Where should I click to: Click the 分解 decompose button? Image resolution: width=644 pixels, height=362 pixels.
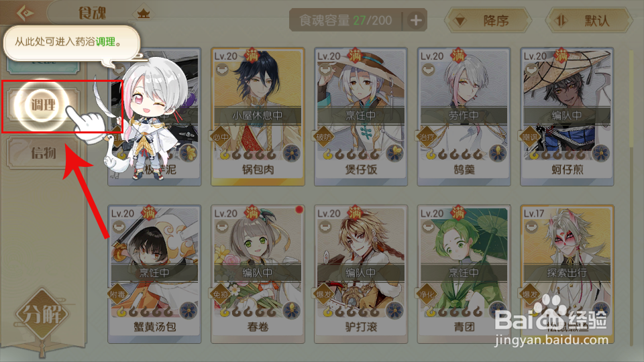click(42, 315)
